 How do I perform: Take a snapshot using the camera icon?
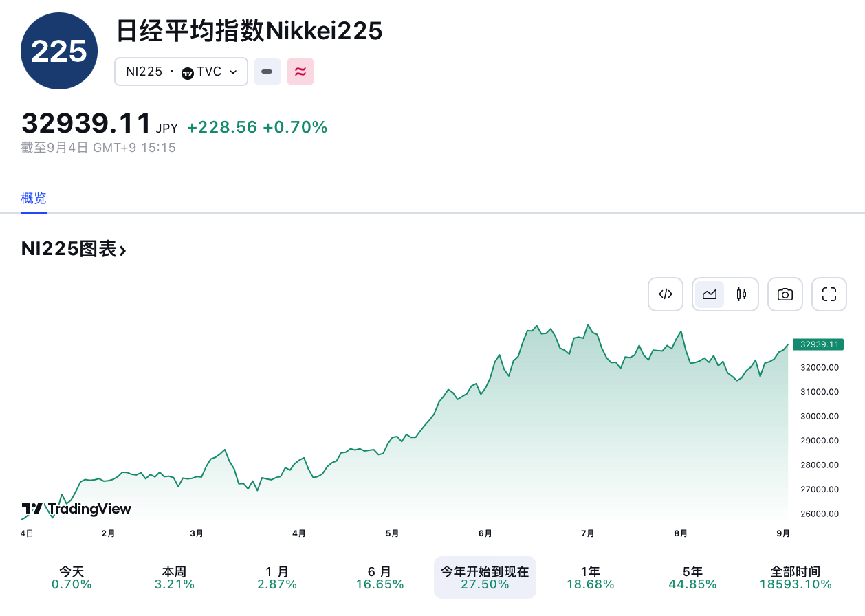pos(785,294)
